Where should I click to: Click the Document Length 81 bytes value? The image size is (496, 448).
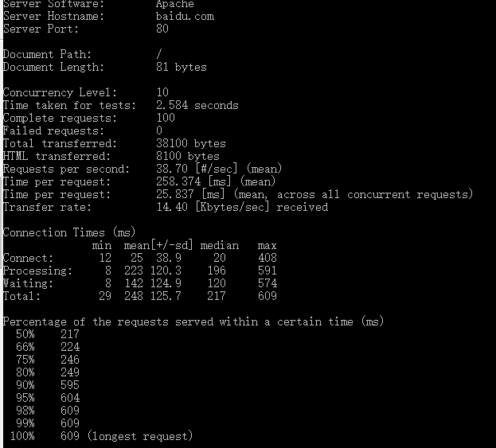182,67
